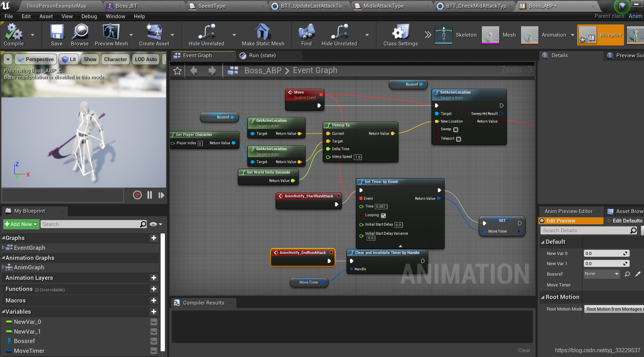
Task: Click the My Blueprint search field
Action: click(x=94, y=224)
